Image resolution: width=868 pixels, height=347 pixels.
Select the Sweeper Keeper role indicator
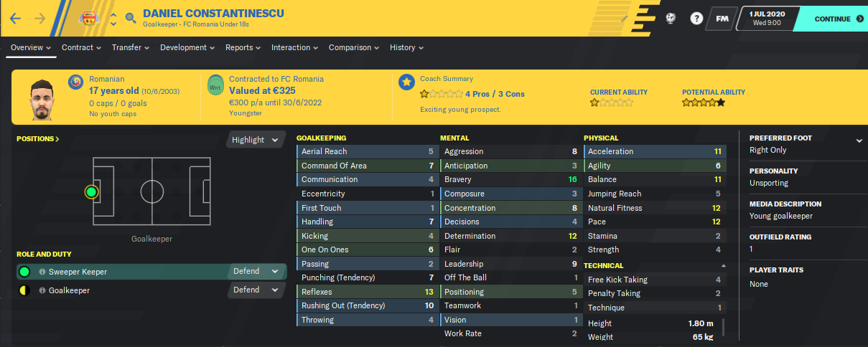coord(24,272)
